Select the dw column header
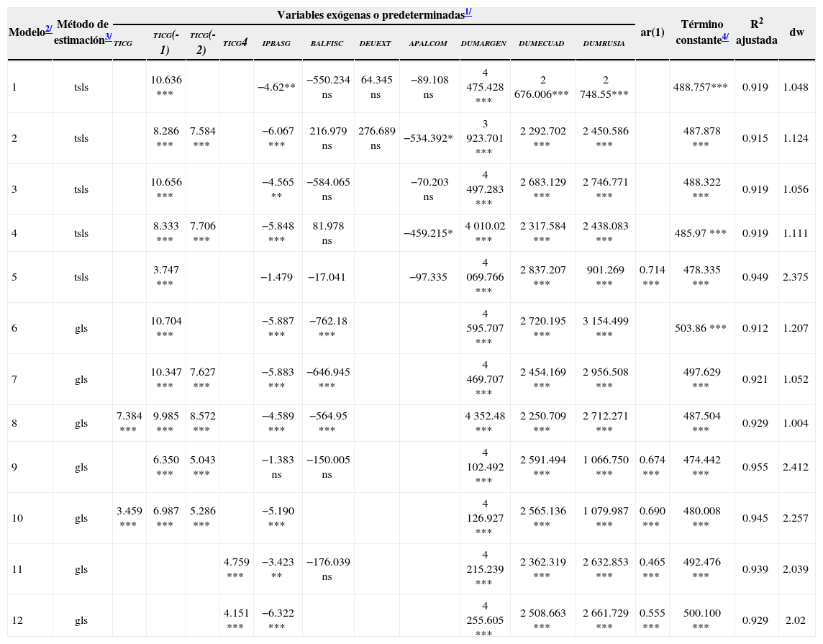Image resolution: width=823 pixels, height=644 pixels. (796, 32)
